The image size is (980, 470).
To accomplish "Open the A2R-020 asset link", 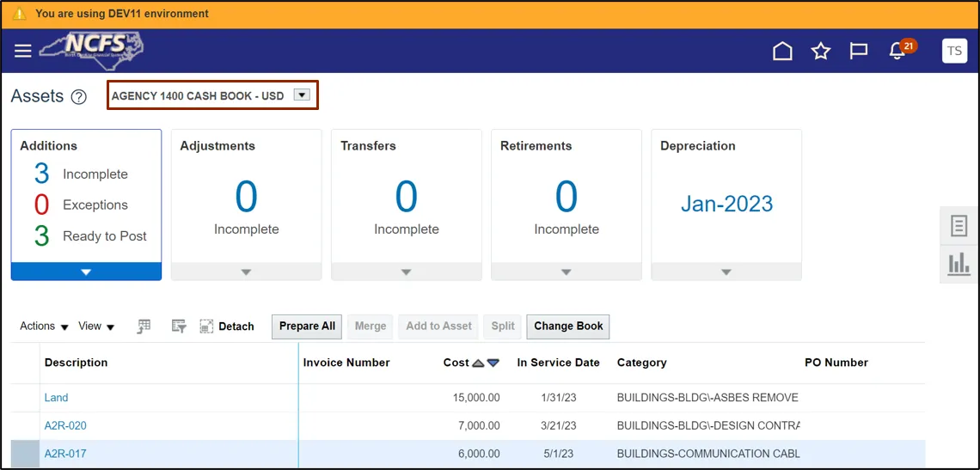I will [65, 425].
